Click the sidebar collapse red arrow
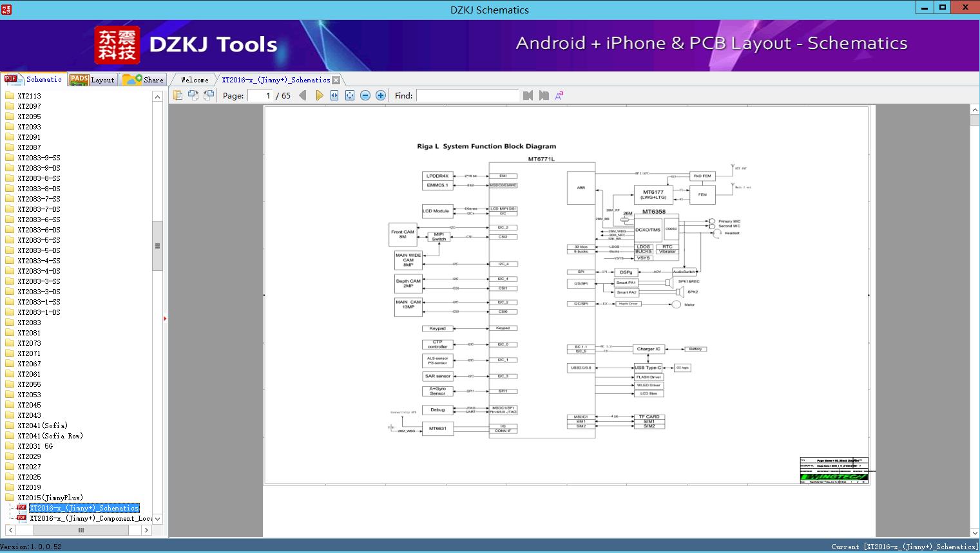Screen dimensions: 980x553 165,319
